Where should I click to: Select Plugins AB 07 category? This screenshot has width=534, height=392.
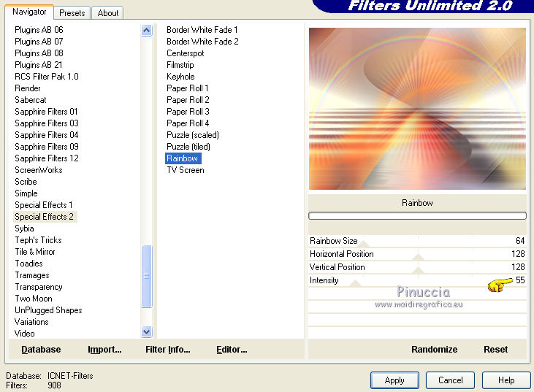click(39, 42)
